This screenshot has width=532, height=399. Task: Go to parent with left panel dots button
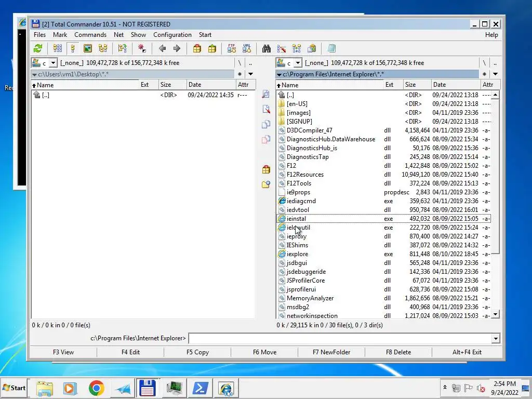click(251, 63)
